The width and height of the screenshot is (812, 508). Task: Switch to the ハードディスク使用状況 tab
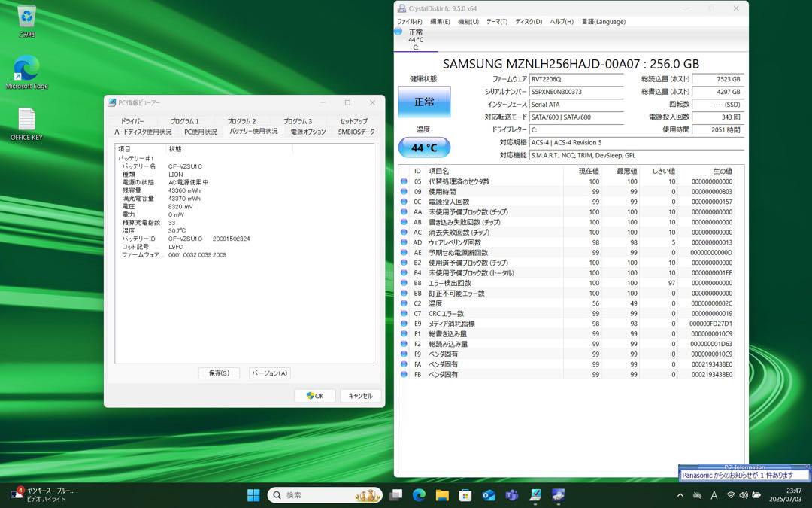(143, 132)
